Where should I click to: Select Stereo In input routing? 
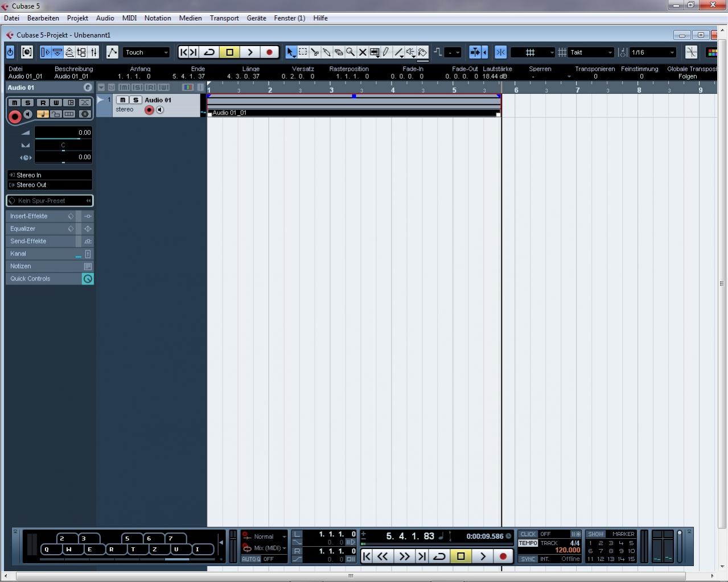point(50,175)
